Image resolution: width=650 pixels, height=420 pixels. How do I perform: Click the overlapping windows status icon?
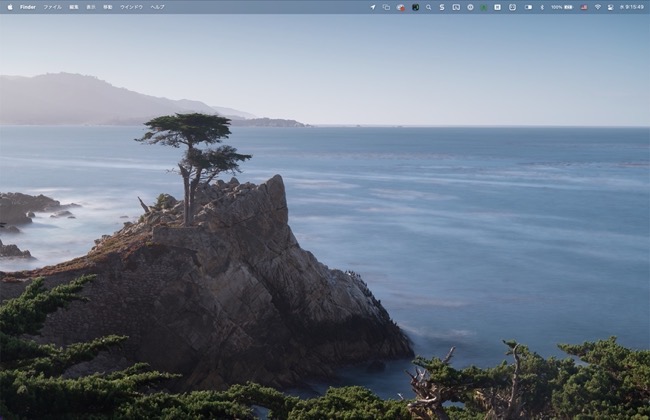(386, 6)
